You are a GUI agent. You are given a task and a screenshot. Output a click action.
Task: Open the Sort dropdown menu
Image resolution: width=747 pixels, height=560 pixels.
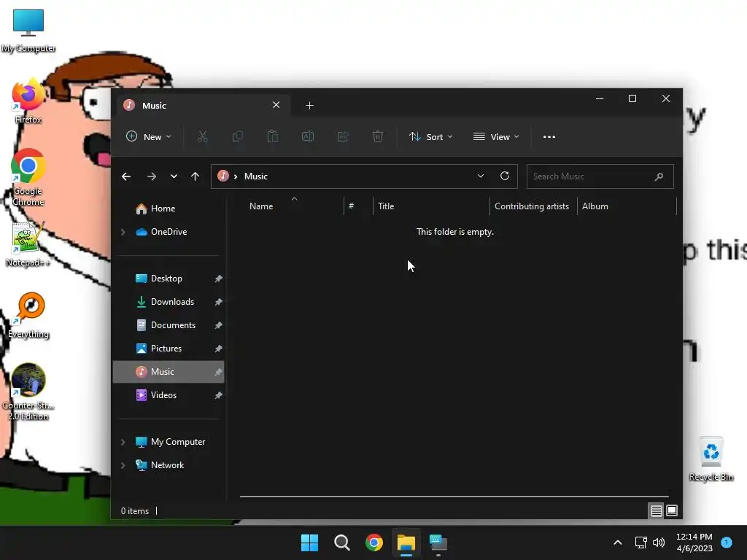coord(431,136)
